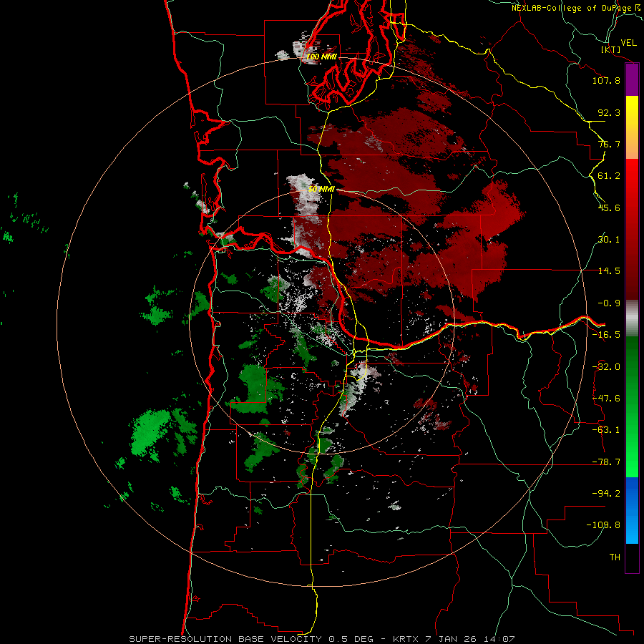
Task: Click the 14.5 velocity scale value
Action: pyautogui.click(x=609, y=271)
